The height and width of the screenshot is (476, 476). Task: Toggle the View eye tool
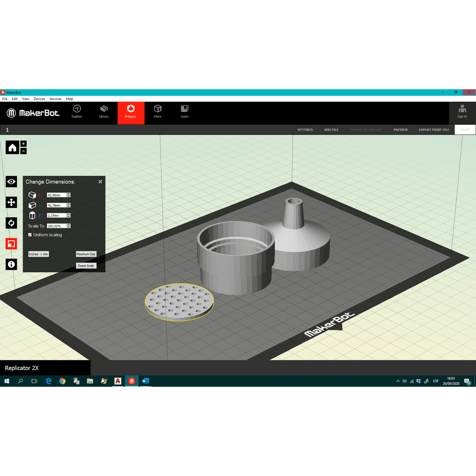[11, 182]
